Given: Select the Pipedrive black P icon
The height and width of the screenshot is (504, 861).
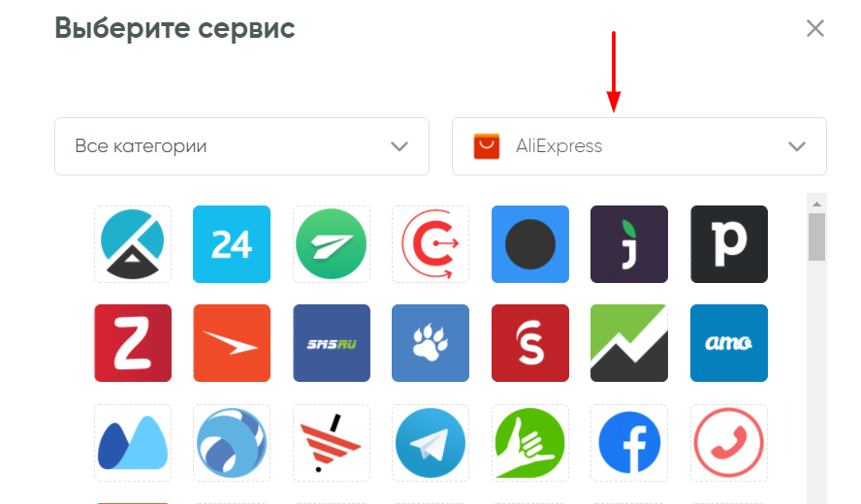Looking at the screenshot, I should coord(729,244).
